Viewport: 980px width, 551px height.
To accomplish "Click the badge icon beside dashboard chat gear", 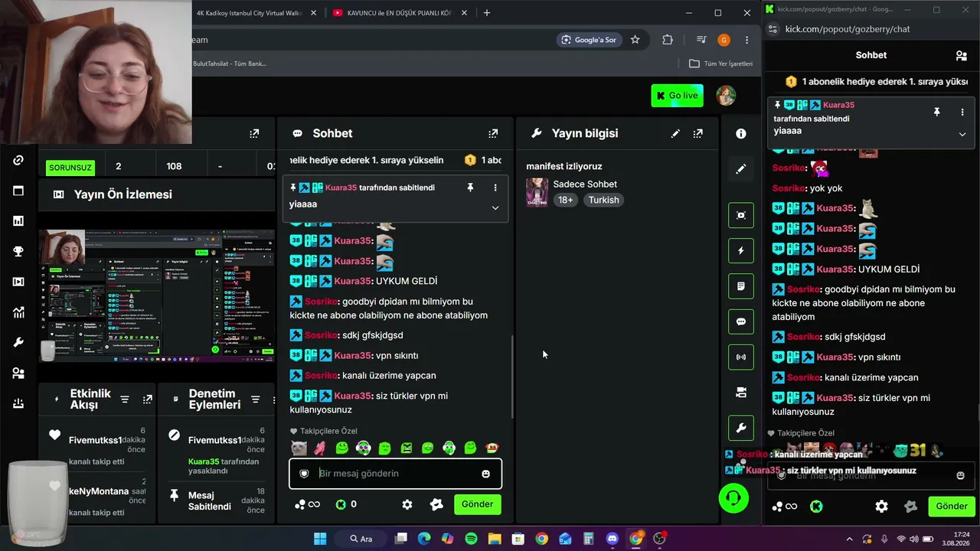I will tap(436, 504).
